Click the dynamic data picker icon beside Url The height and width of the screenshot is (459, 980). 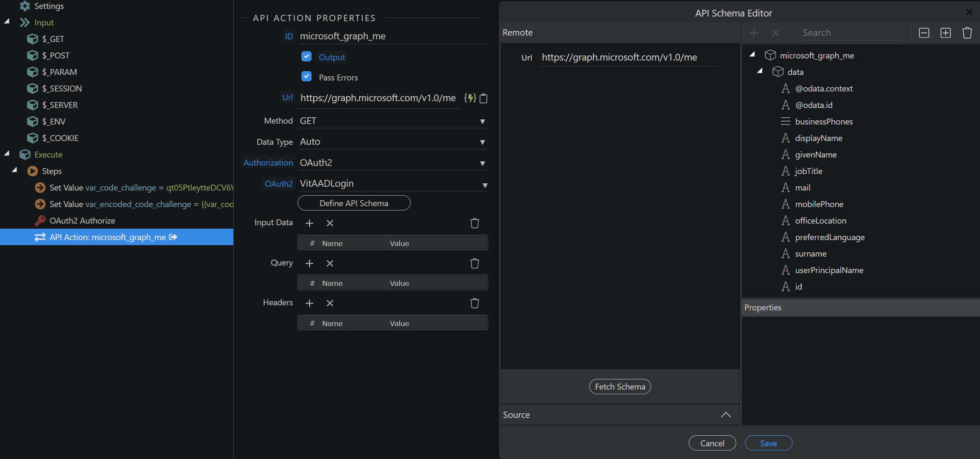[470, 98]
